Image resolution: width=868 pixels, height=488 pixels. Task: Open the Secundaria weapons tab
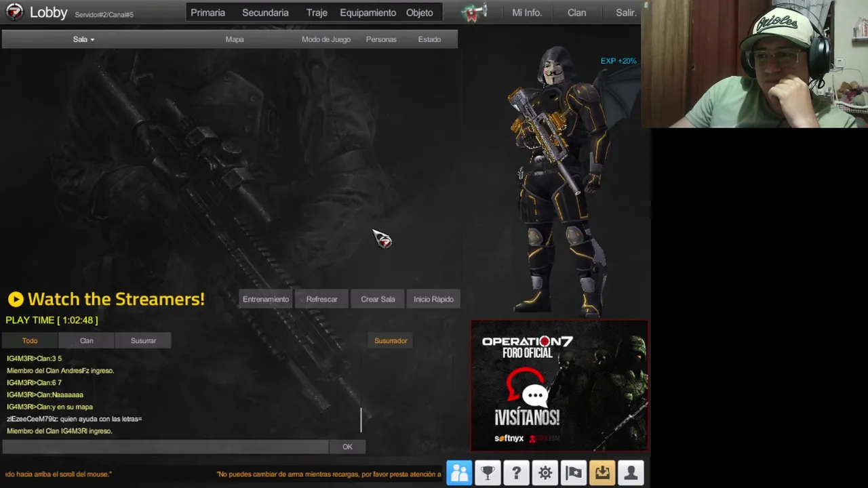coord(265,12)
